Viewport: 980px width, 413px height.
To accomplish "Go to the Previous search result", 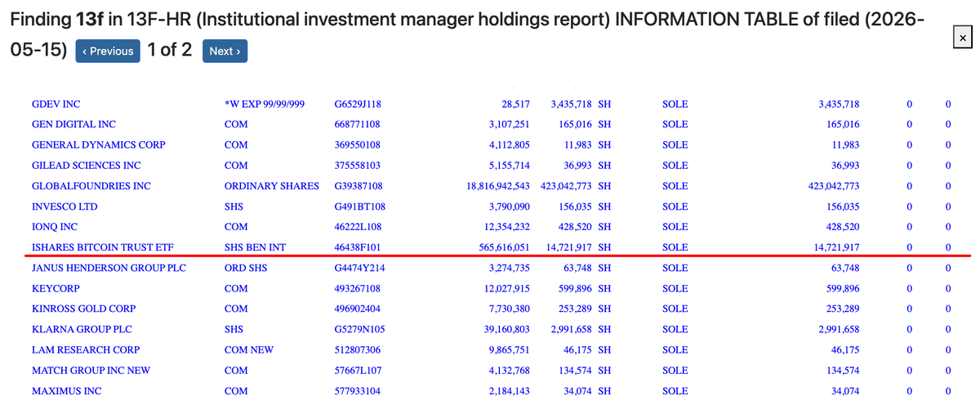I will click(x=108, y=51).
